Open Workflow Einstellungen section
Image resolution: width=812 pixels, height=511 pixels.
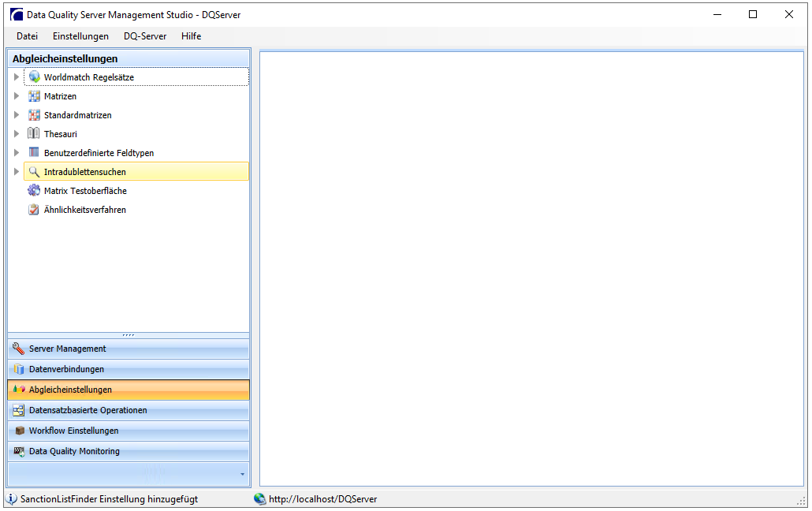pos(129,431)
